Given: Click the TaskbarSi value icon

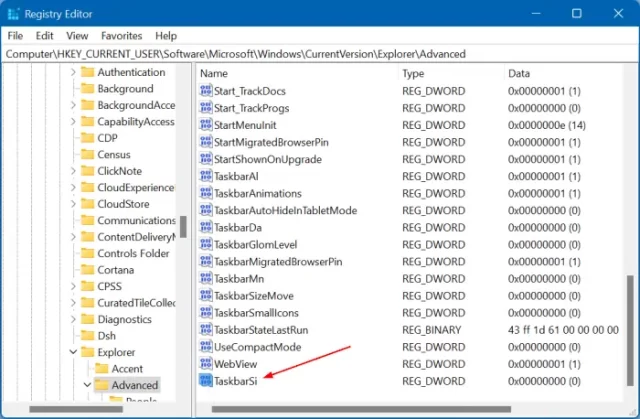Looking at the screenshot, I should tap(206, 381).
